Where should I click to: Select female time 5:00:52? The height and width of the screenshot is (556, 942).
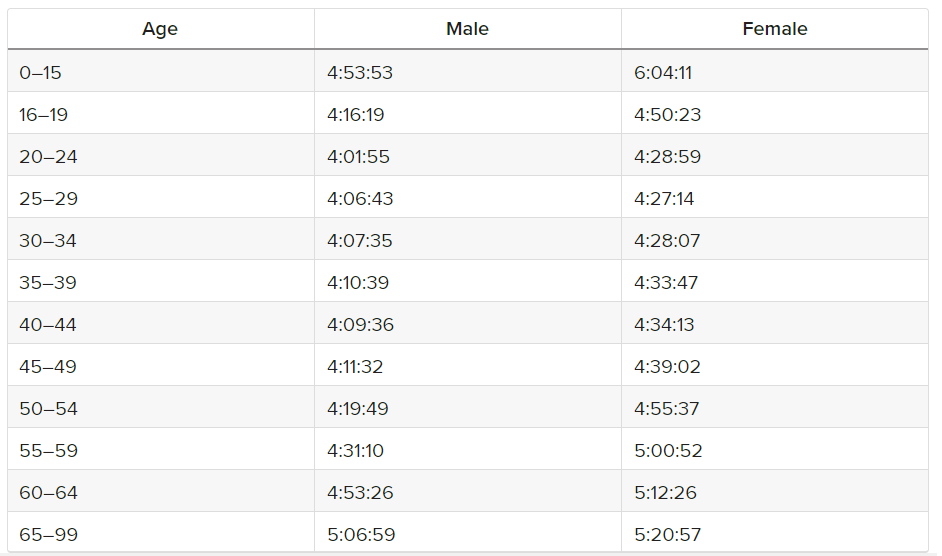[x=668, y=451]
